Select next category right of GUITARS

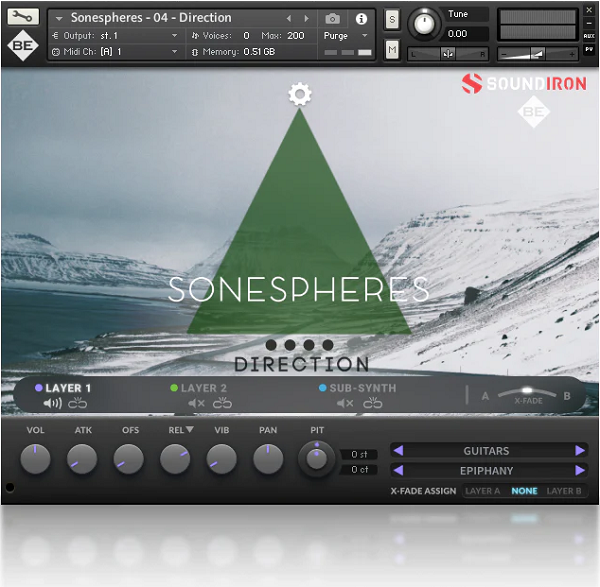[580, 450]
